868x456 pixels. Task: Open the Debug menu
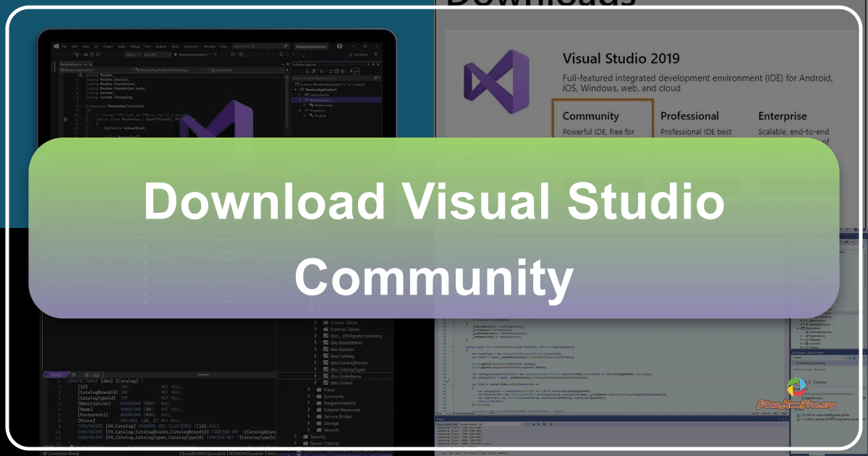tap(135, 46)
